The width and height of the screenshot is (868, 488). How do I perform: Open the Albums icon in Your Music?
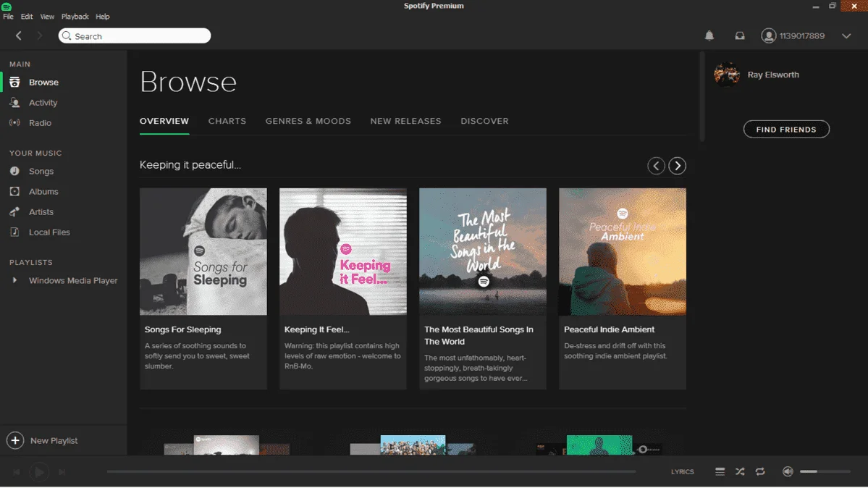[x=14, y=192]
